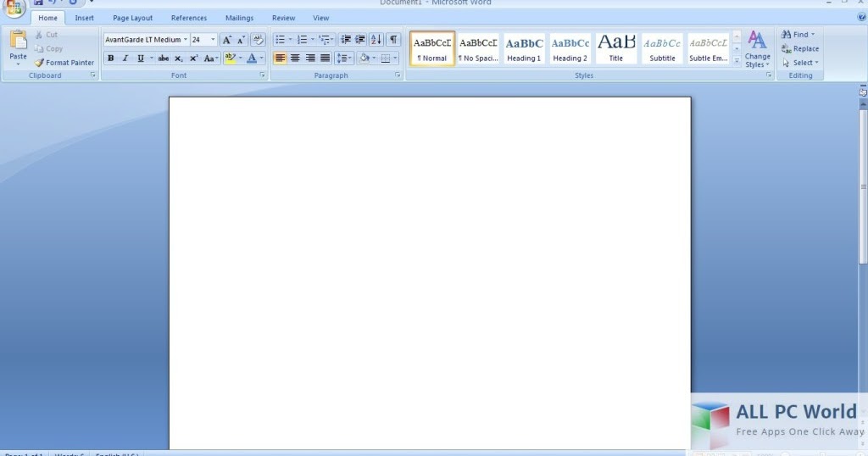The image size is (868, 456).
Task: Decrease paragraph indent
Action: 346,40
